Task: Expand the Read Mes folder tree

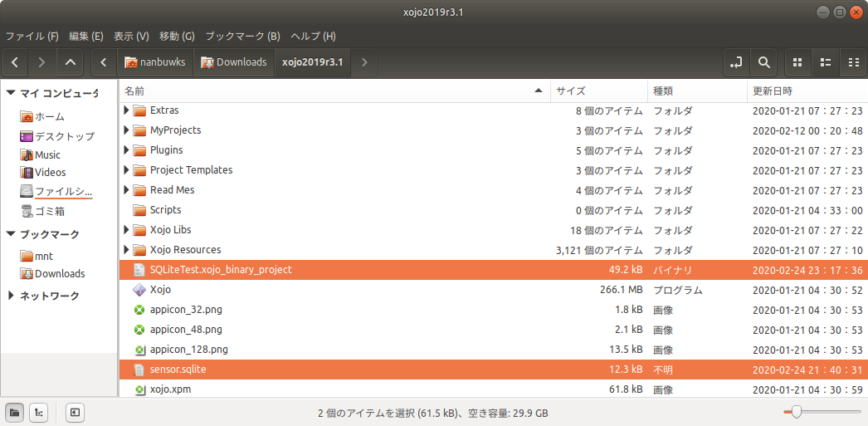Action: pyautogui.click(x=126, y=190)
